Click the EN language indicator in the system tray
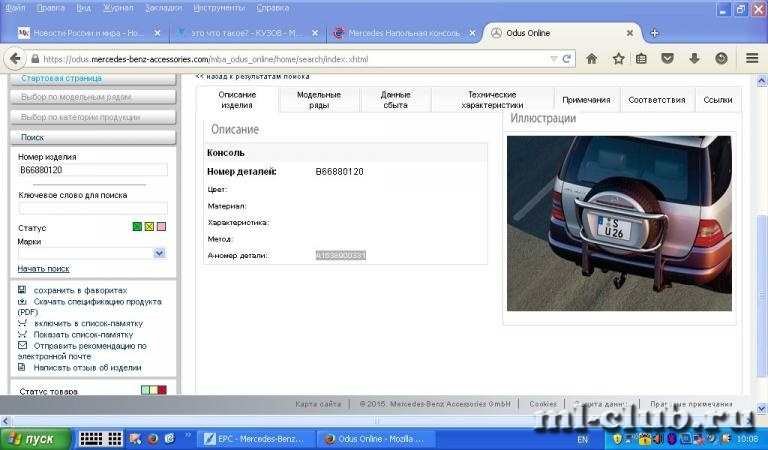 [582, 439]
